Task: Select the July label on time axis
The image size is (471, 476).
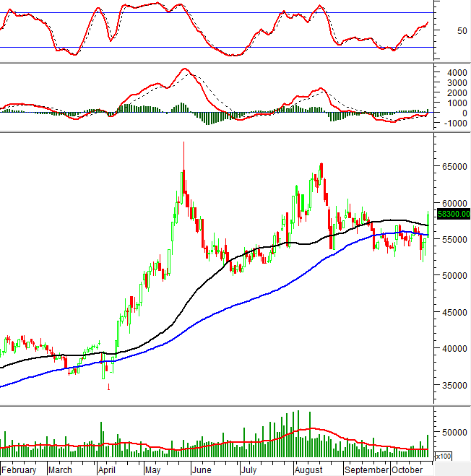Action: [x=250, y=469]
